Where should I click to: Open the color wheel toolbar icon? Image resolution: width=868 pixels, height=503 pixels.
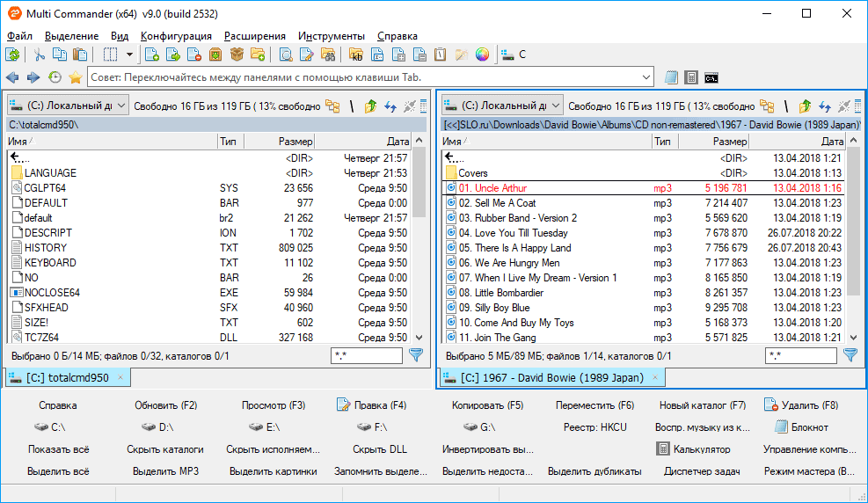pyautogui.click(x=482, y=55)
